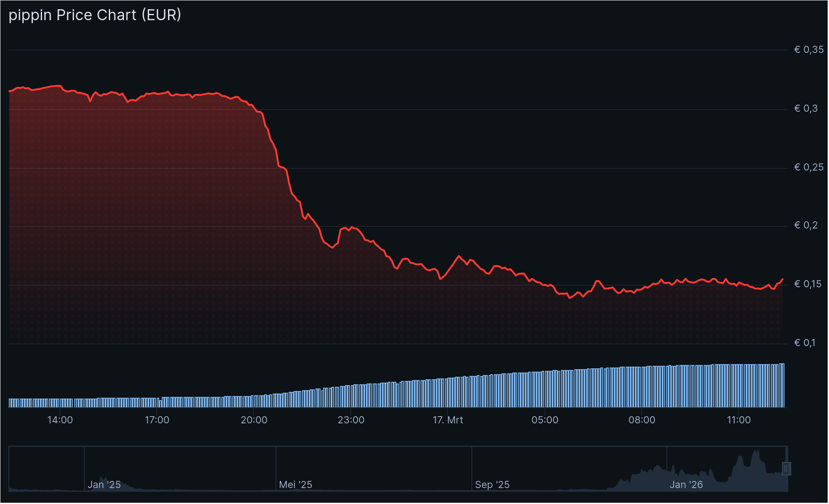Image resolution: width=829 pixels, height=504 pixels.
Task: Click the Jan '25 navigator label
Action: click(x=104, y=485)
